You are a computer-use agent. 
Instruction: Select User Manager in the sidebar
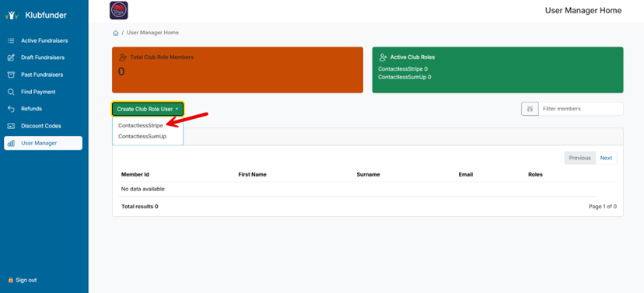[x=43, y=143]
